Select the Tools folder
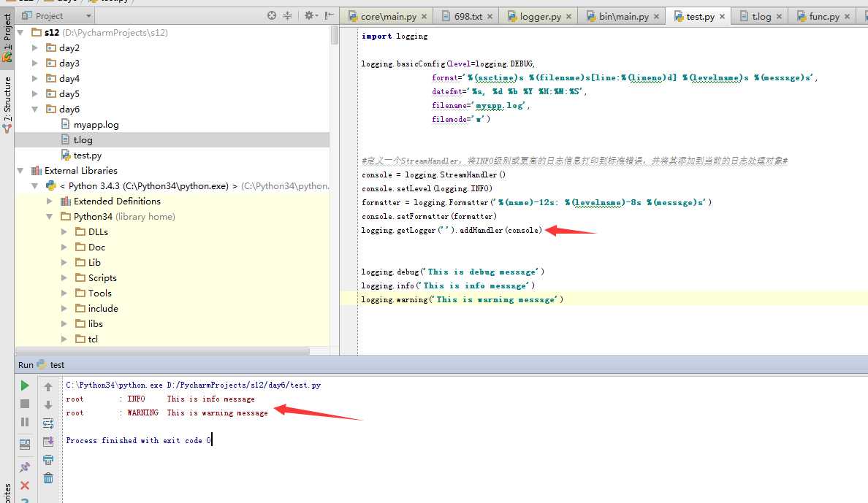This screenshot has height=503, width=868. pos(99,293)
